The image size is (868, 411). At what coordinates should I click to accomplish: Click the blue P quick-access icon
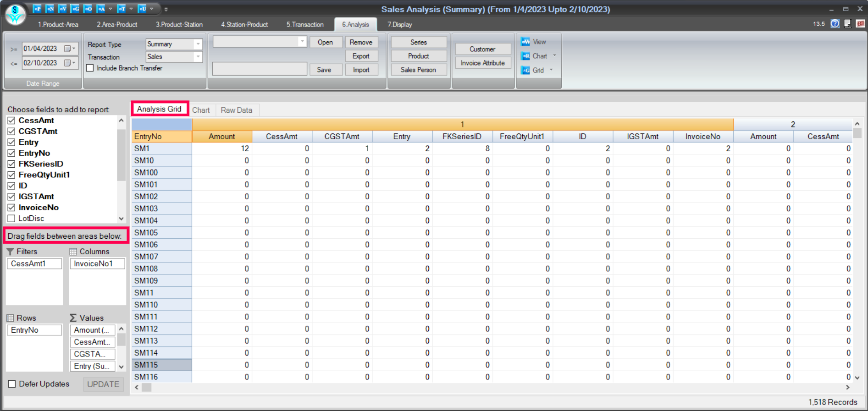point(37,9)
